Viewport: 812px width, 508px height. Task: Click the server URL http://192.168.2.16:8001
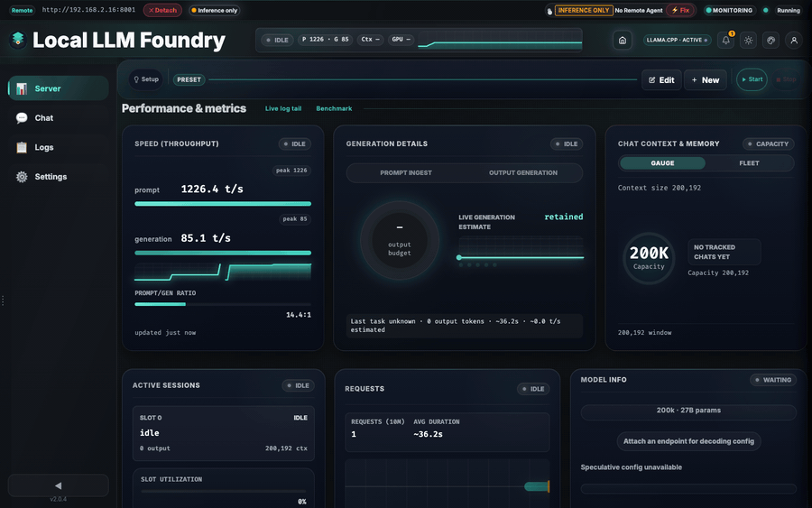pyautogui.click(x=88, y=10)
